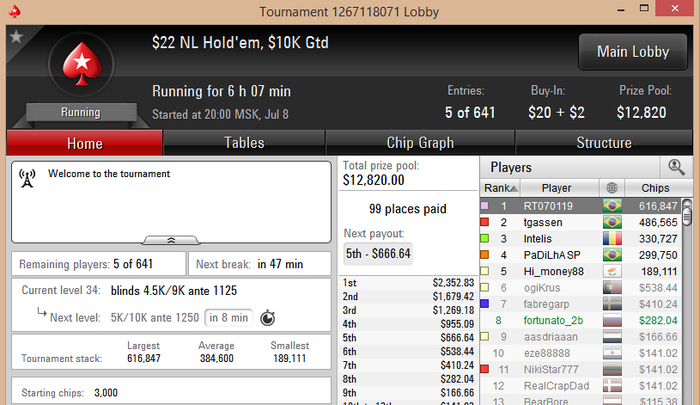Screen dimensions: 700x405
Task: Click the broadcast antenna icon
Action: tap(27, 178)
